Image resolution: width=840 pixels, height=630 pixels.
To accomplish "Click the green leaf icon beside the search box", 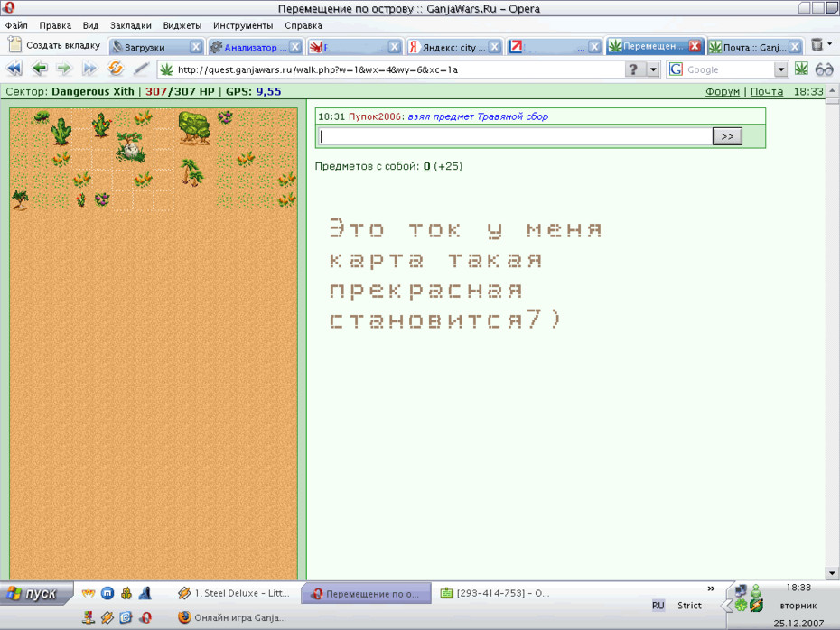I will [801, 69].
